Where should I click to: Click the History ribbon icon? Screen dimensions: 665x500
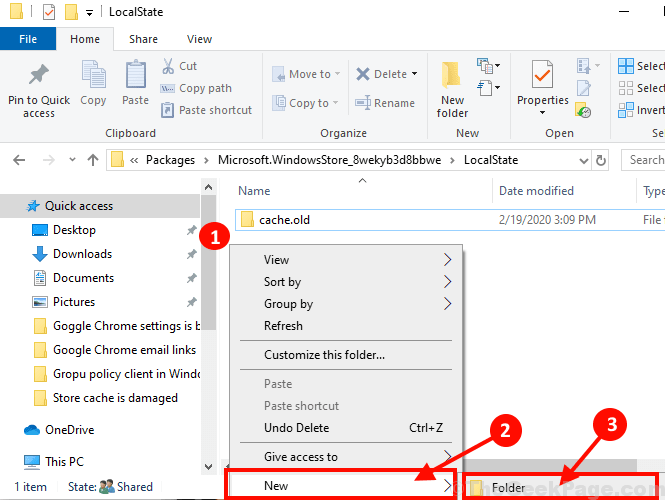[x=583, y=110]
